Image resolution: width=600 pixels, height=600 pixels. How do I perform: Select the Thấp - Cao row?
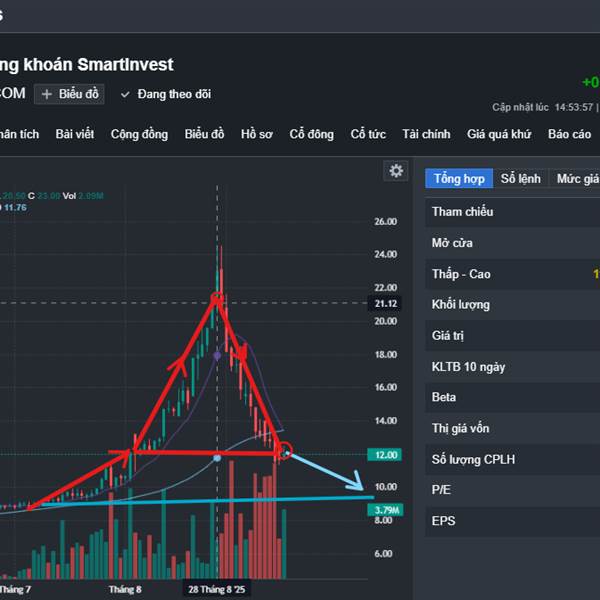[x=512, y=274]
